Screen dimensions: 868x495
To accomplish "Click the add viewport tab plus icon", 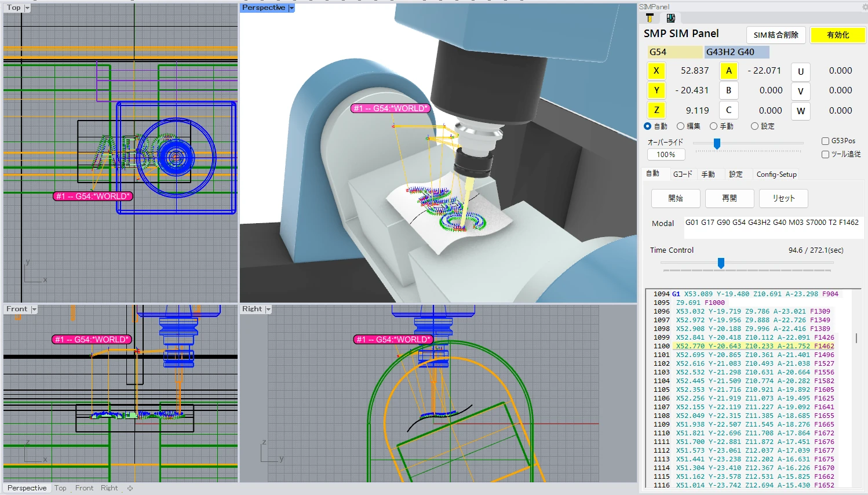I will point(130,488).
